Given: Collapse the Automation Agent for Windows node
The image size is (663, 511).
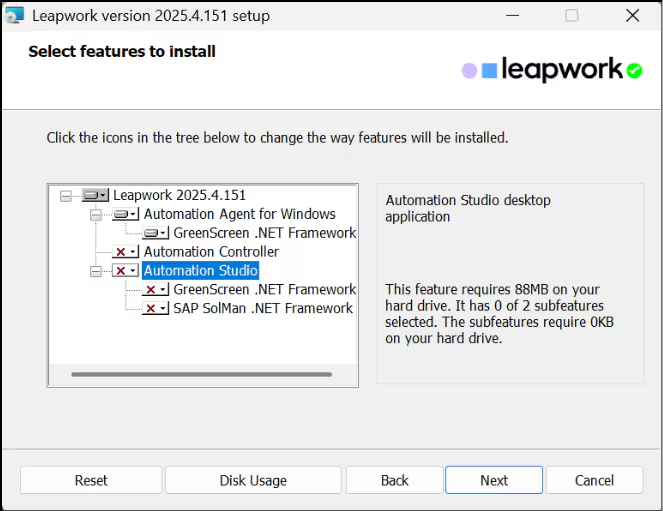Looking at the screenshot, I should coord(96,215).
